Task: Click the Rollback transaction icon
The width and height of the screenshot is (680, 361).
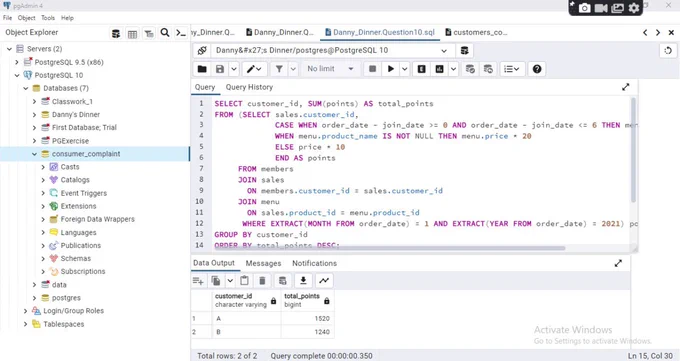Action: (488, 69)
